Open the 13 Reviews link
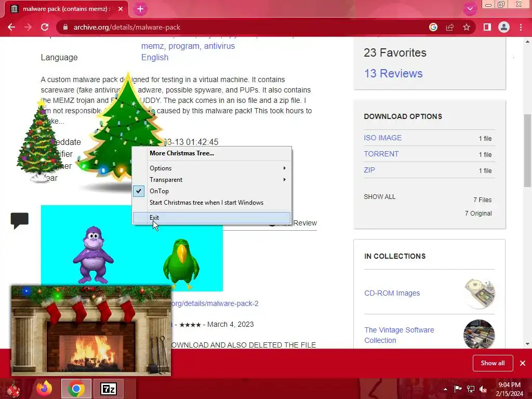The height and width of the screenshot is (399, 532). [x=393, y=73]
